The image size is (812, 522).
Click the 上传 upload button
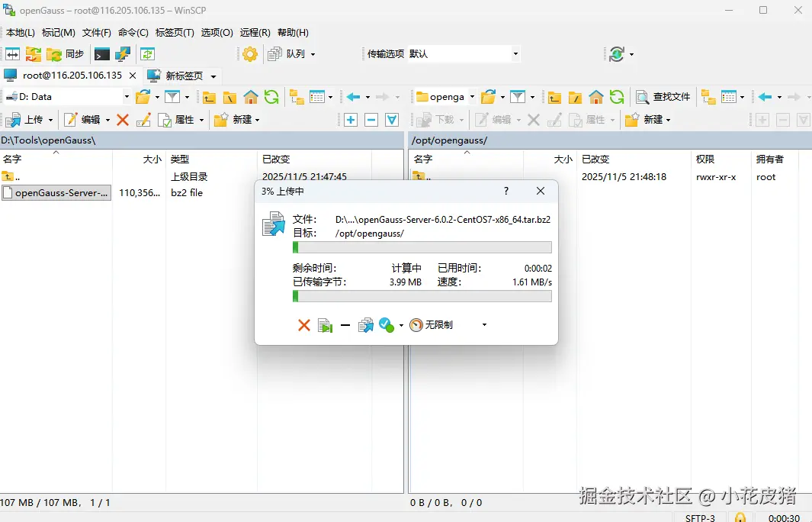click(30, 120)
